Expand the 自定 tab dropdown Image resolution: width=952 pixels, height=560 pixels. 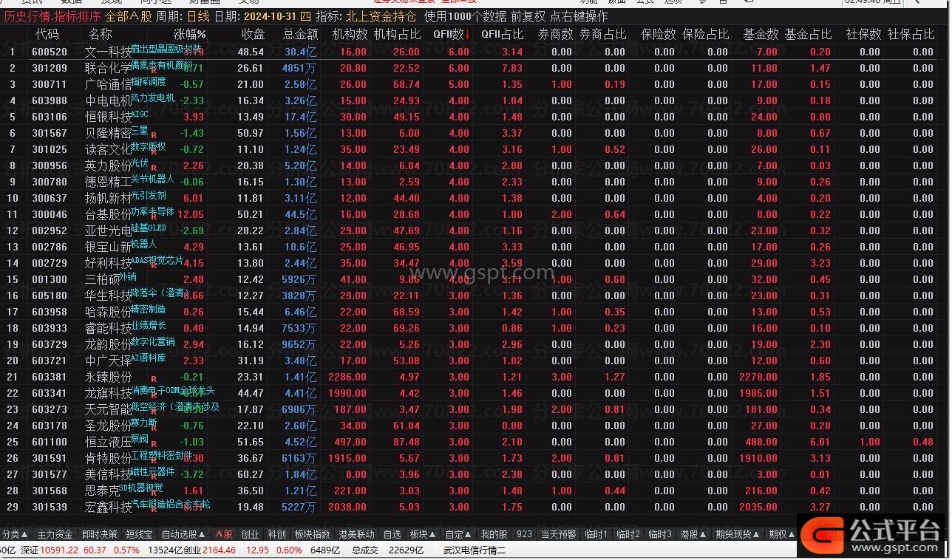tap(458, 534)
